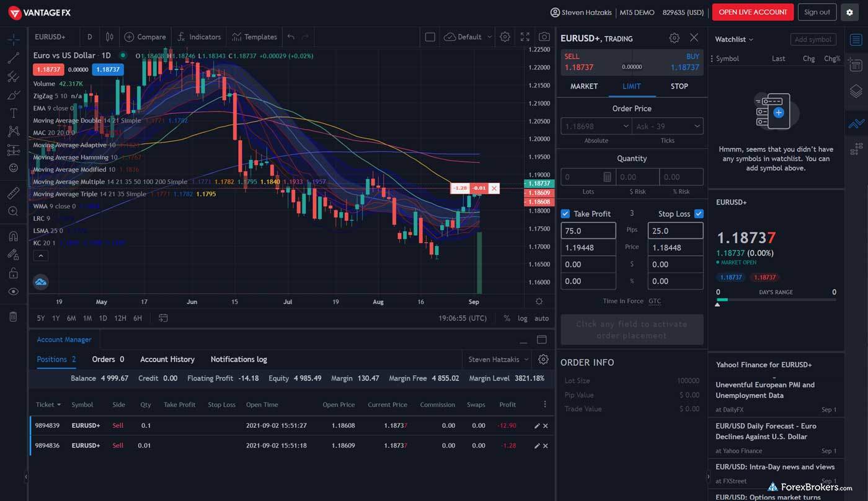Screen dimensions: 868x501
Task: Open the Account History tab
Action: point(167,360)
